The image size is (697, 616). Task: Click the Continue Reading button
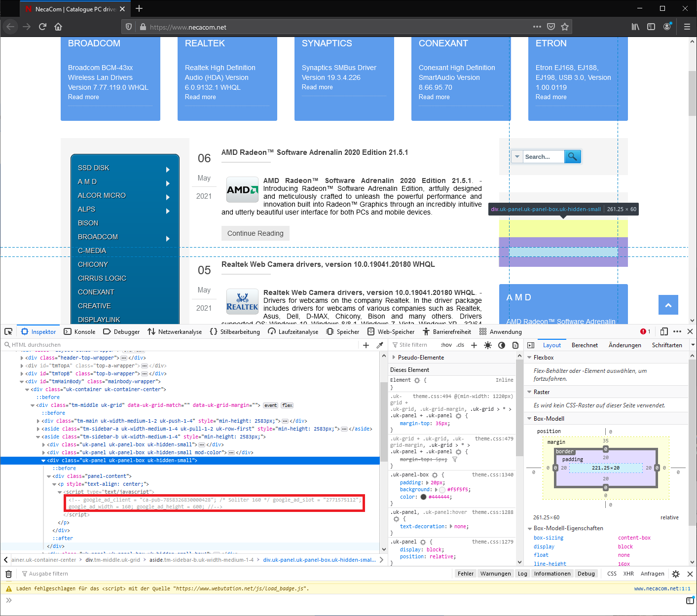pos(255,233)
